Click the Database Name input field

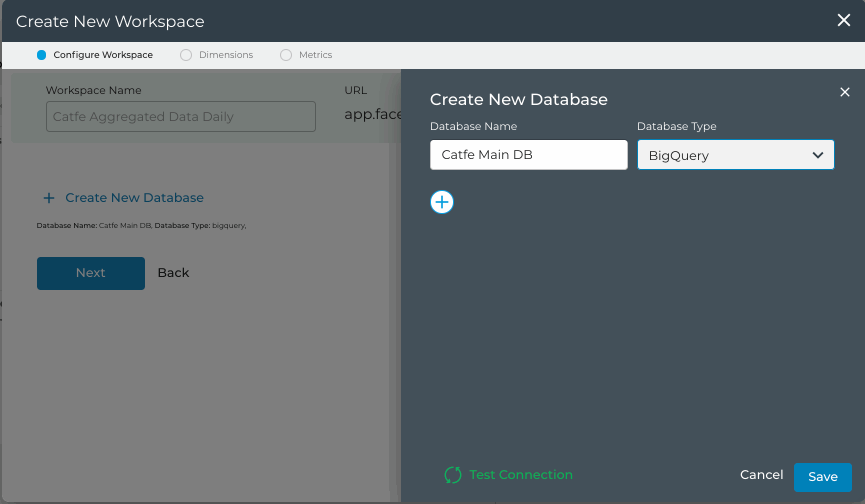point(528,155)
